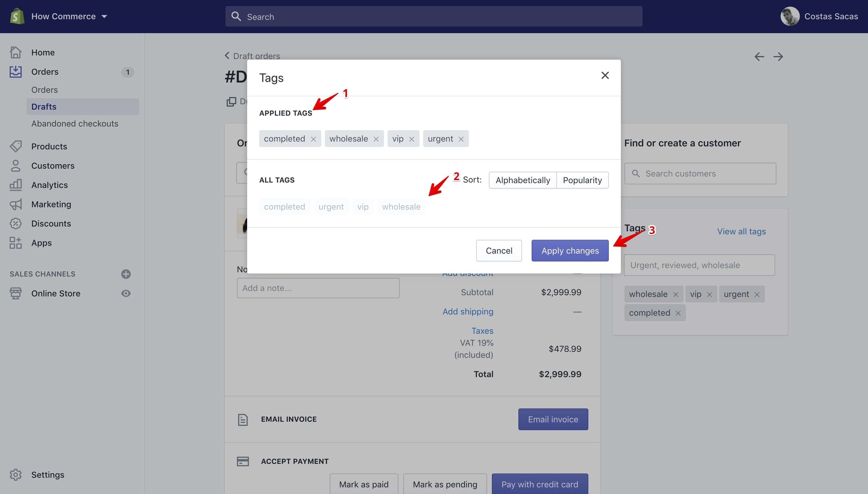Sort tags by Popularity
The image size is (868, 494).
coord(583,180)
